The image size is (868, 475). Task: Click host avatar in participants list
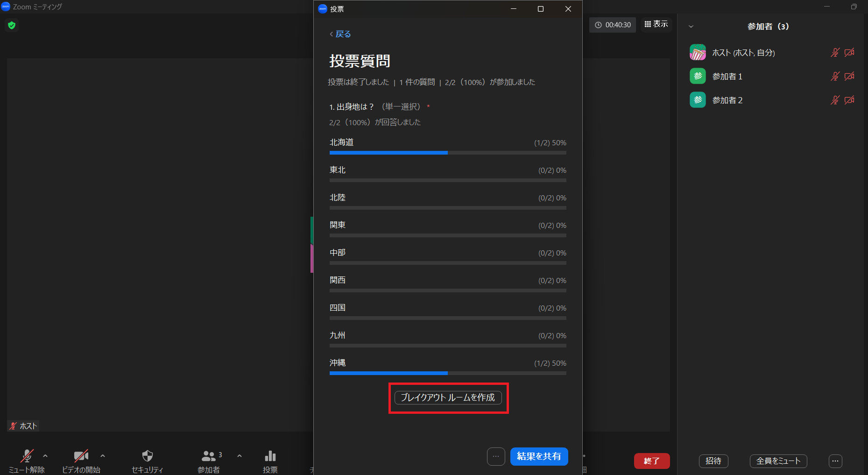click(x=698, y=53)
